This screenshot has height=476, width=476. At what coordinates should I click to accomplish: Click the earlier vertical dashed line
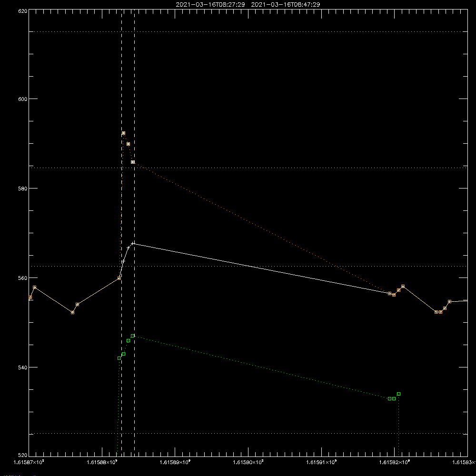(122, 233)
